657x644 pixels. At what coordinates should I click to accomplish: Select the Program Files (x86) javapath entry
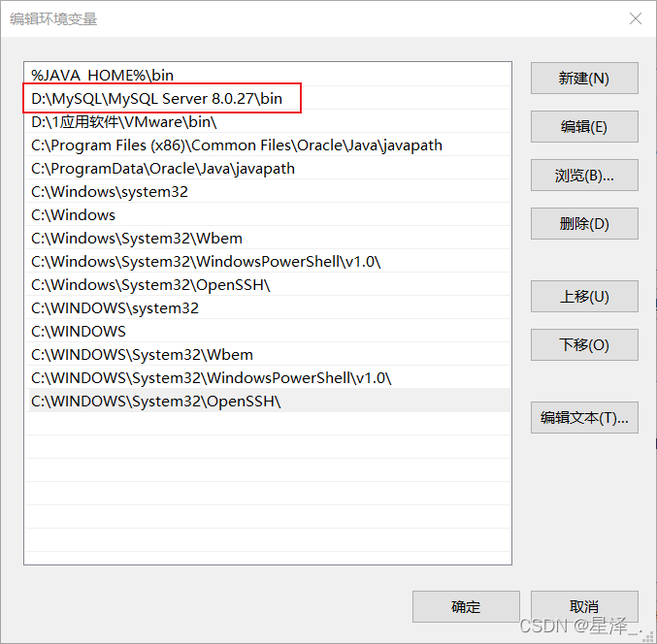pyautogui.click(x=268, y=145)
